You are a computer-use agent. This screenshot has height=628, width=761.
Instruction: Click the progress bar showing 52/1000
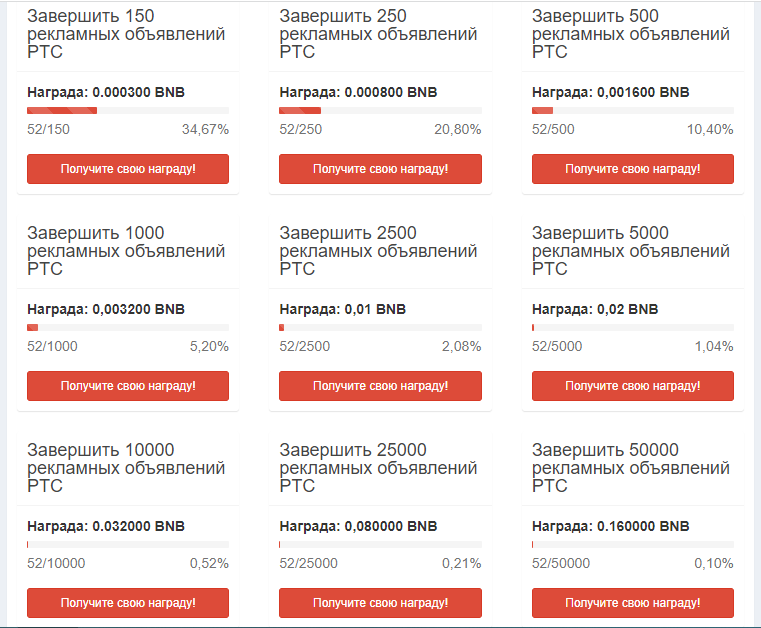tap(128, 327)
